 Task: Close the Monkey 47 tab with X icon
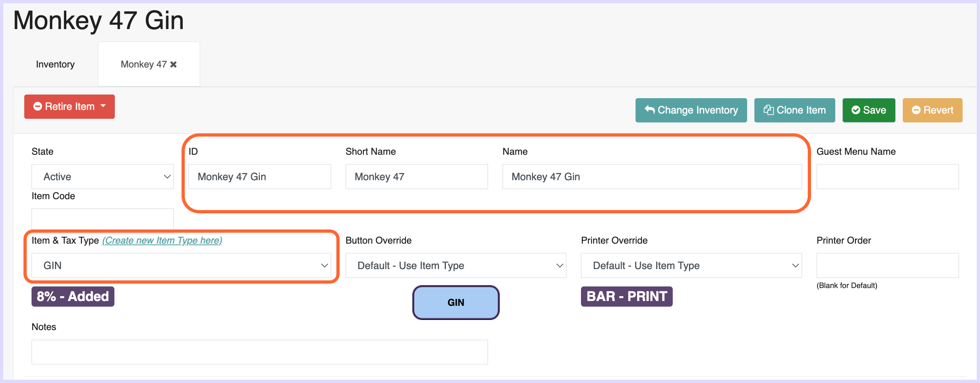coord(173,64)
